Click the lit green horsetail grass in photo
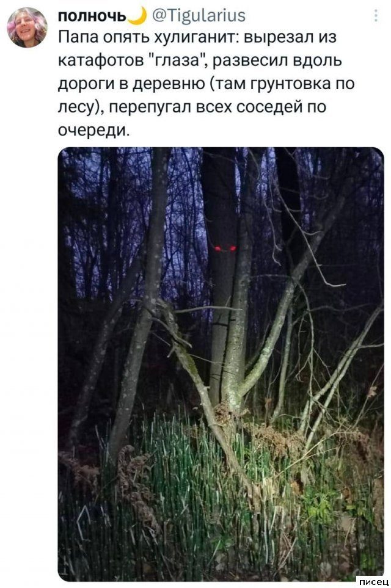Viewport: 391px width, 588px height. pyautogui.click(x=188, y=487)
